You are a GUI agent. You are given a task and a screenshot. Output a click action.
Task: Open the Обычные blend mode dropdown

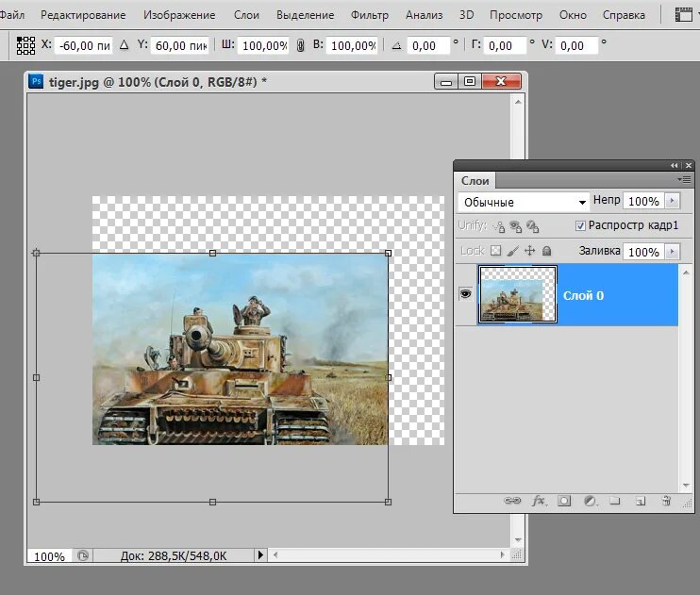(x=524, y=202)
